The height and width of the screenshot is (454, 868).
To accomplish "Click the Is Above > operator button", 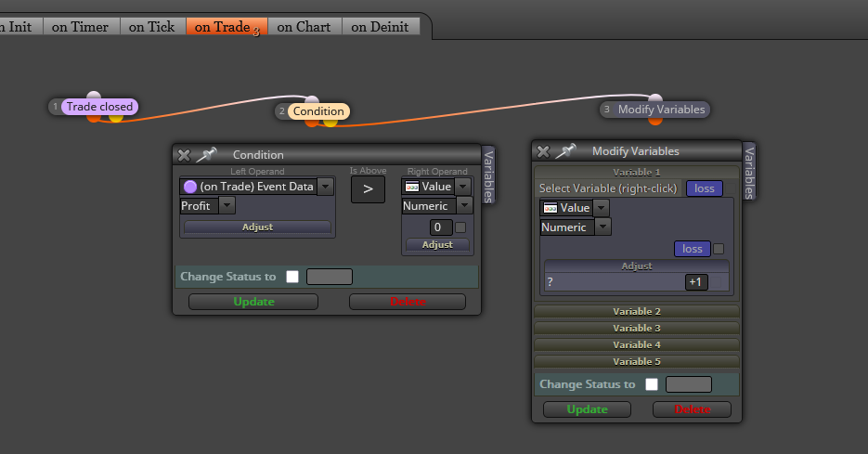I will coord(368,189).
